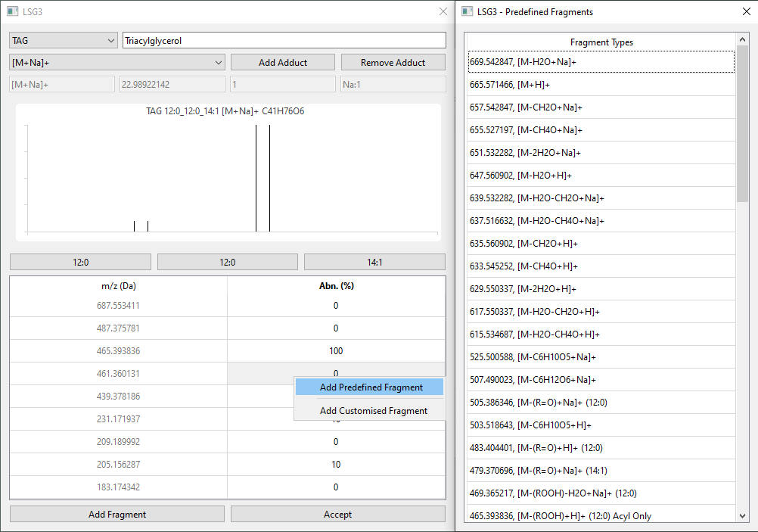Click abundance cell for m/z 183.174342

337,487
